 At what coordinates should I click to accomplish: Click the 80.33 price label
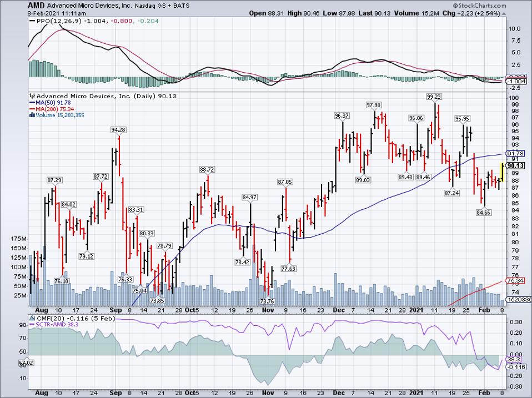tap(147, 233)
